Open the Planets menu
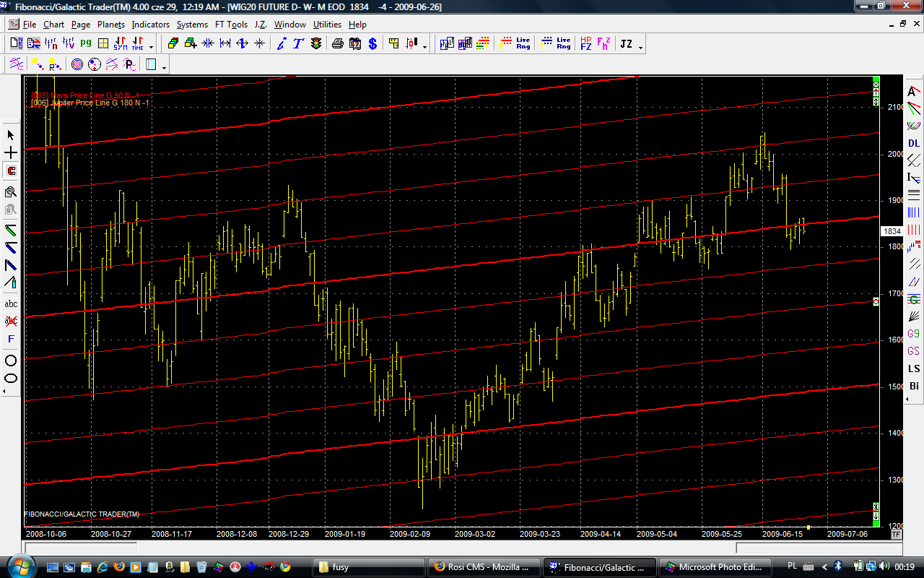 (111, 25)
